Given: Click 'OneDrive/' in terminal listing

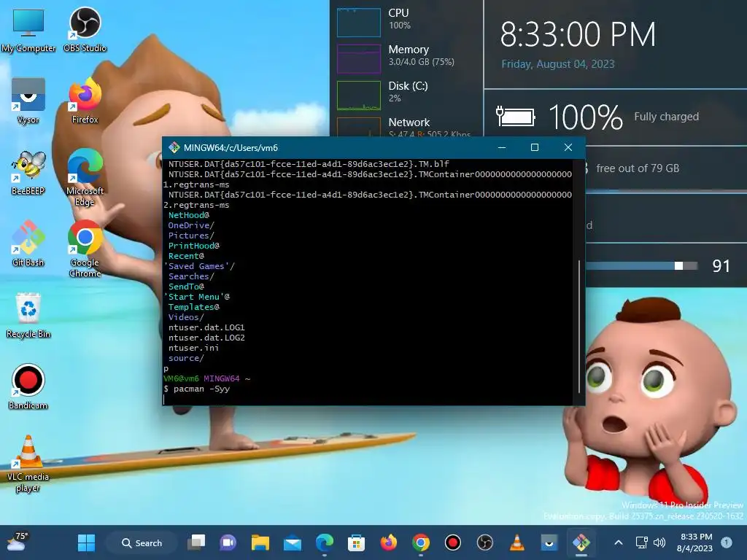Looking at the screenshot, I should 191,225.
